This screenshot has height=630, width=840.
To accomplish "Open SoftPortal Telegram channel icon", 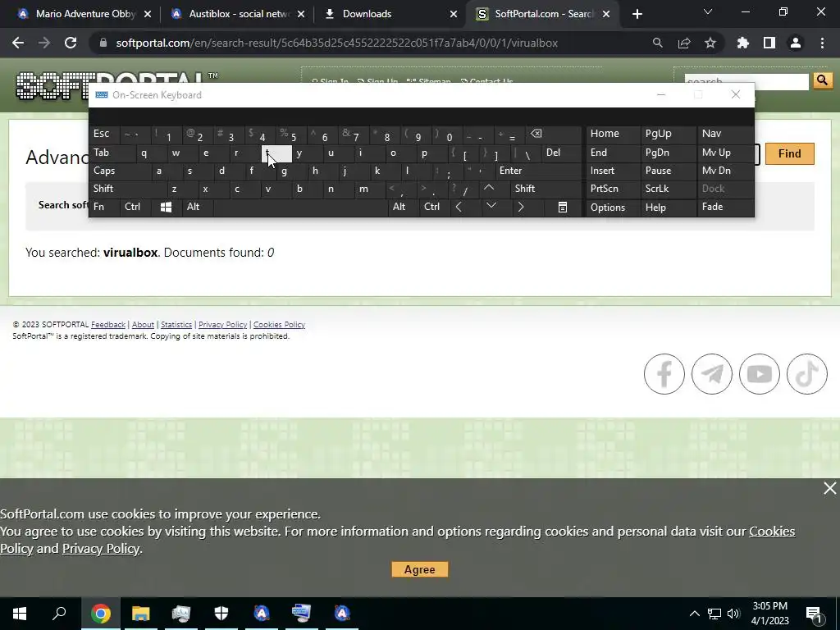I will coord(712,374).
